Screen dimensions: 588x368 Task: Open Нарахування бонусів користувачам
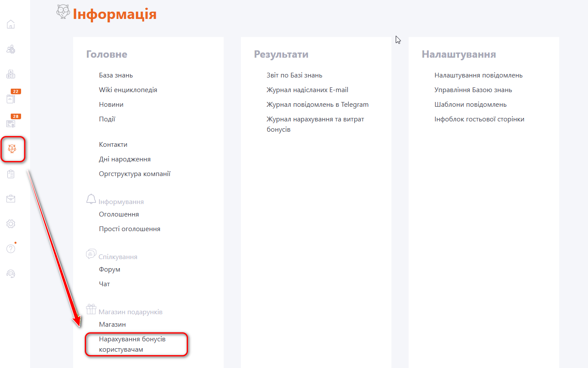click(x=132, y=344)
